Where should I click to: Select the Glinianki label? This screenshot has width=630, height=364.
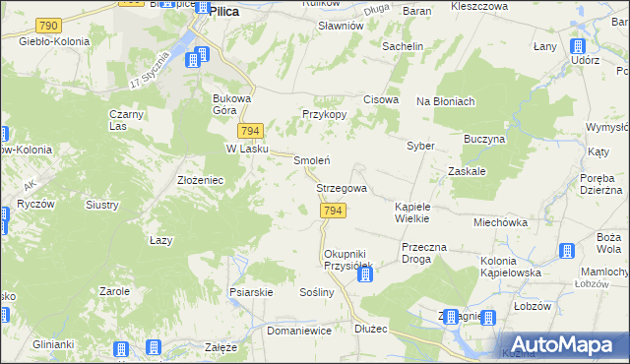pos(53,344)
